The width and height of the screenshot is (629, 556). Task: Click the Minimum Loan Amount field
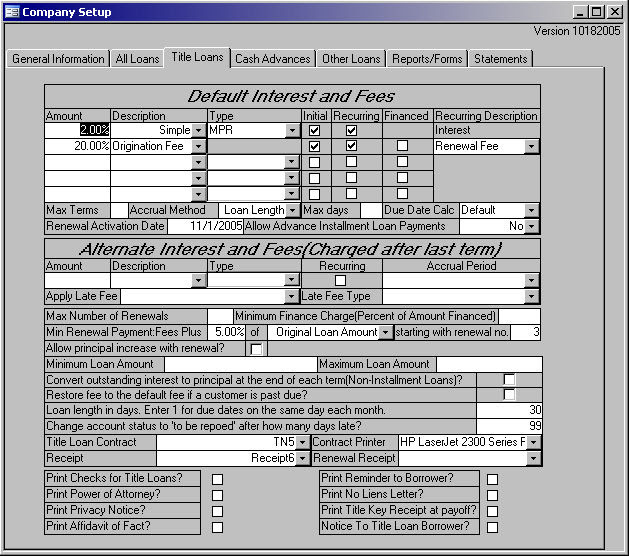(x=241, y=364)
